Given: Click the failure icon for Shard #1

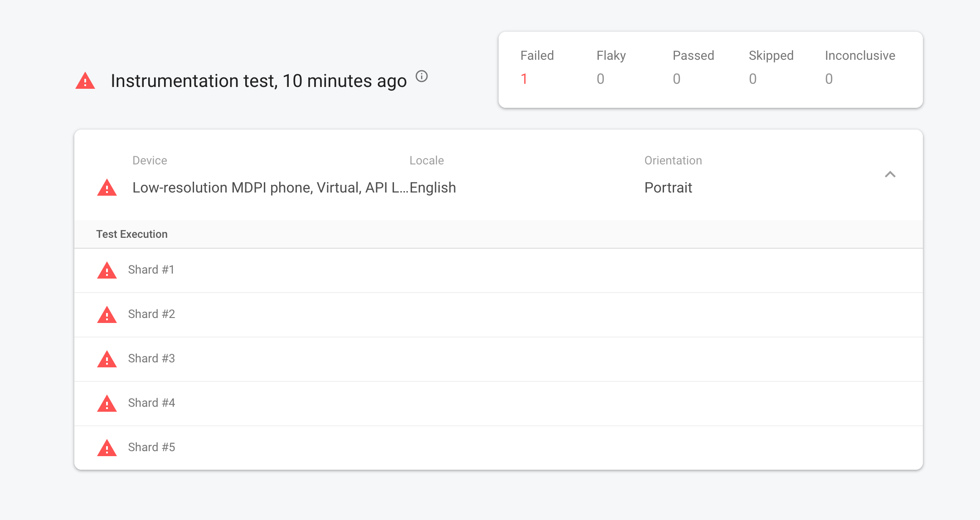Looking at the screenshot, I should (x=107, y=270).
